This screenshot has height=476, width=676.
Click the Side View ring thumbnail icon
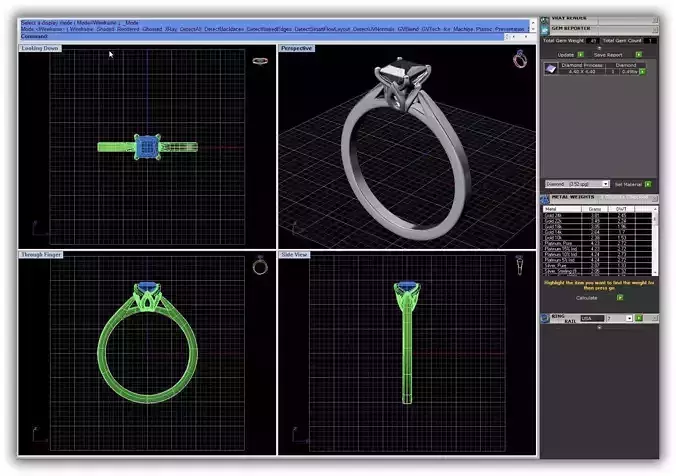(x=520, y=265)
